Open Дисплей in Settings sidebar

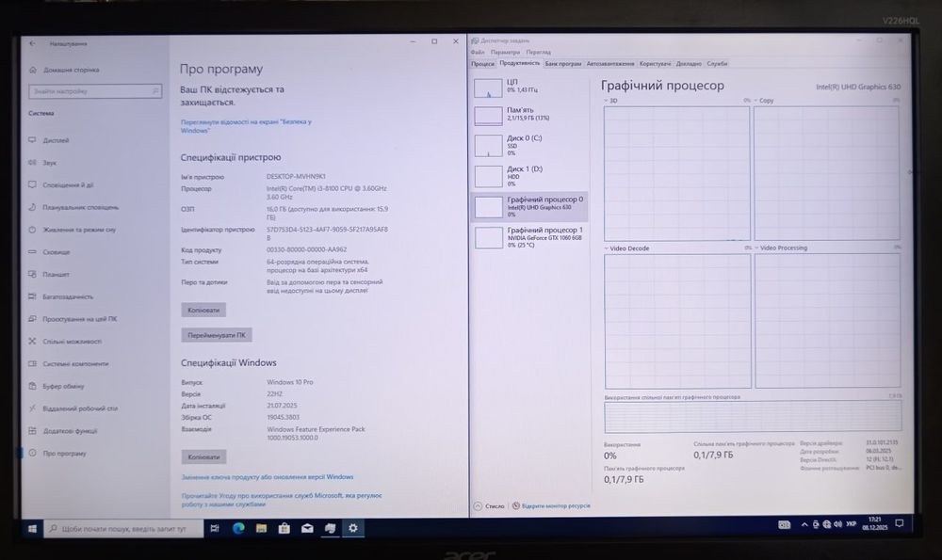click(56, 140)
